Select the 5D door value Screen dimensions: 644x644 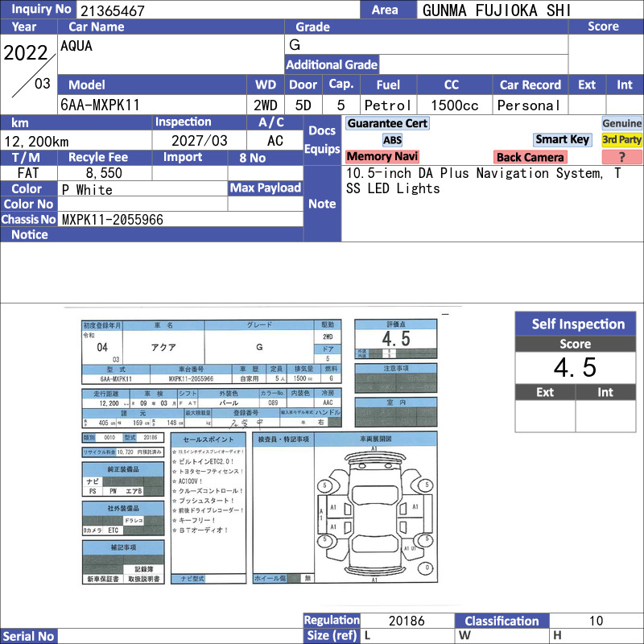[303, 105]
